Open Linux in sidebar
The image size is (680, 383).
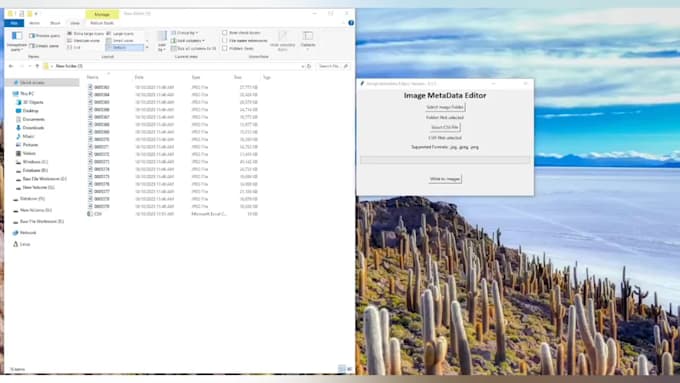22,244
